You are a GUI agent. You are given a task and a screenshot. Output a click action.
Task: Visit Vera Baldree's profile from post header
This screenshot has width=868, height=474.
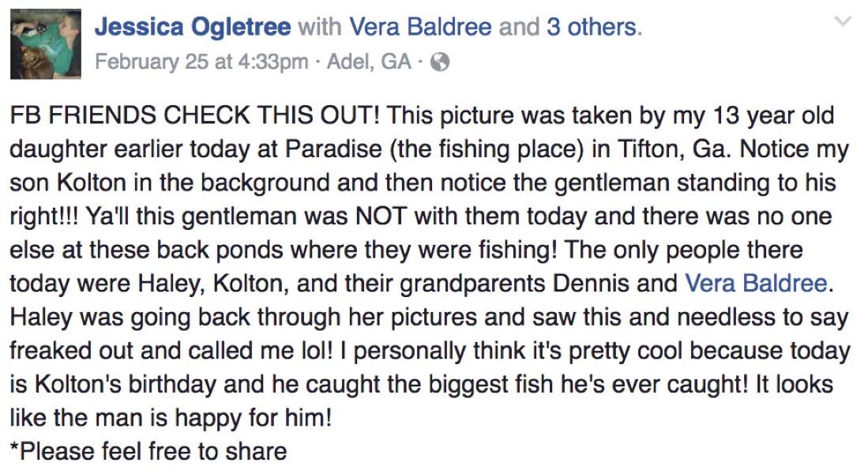tap(421, 27)
